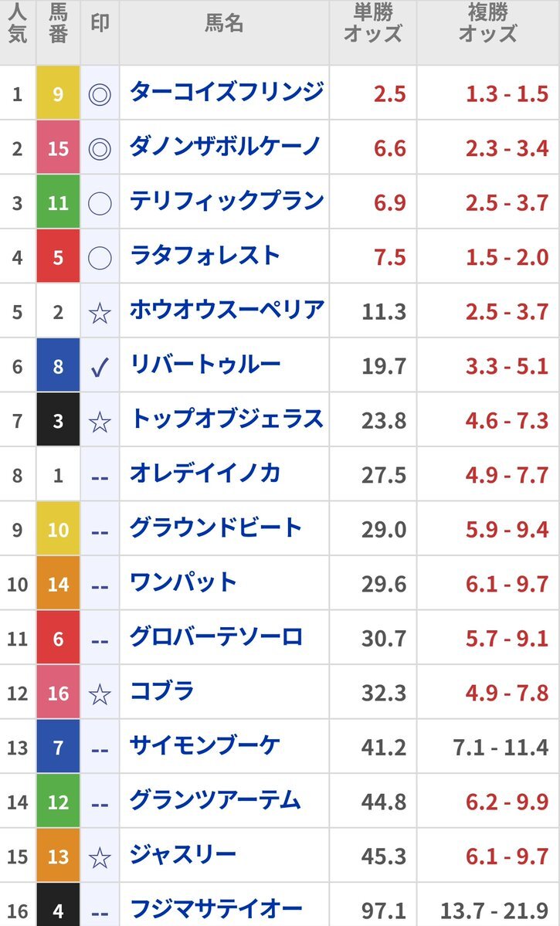
Task: Click the circle mark for テリフィックプラン
Action: pos(100,203)
